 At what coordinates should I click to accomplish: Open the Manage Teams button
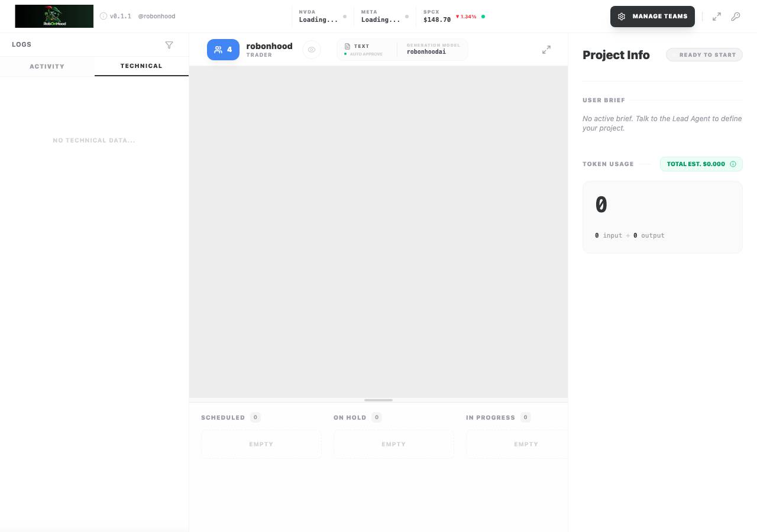tap(652, 17)
